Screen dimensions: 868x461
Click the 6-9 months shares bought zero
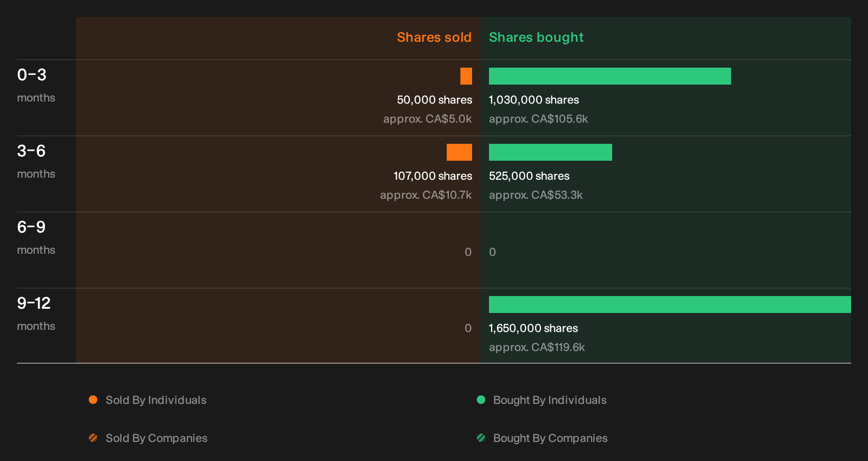(492, 252)
